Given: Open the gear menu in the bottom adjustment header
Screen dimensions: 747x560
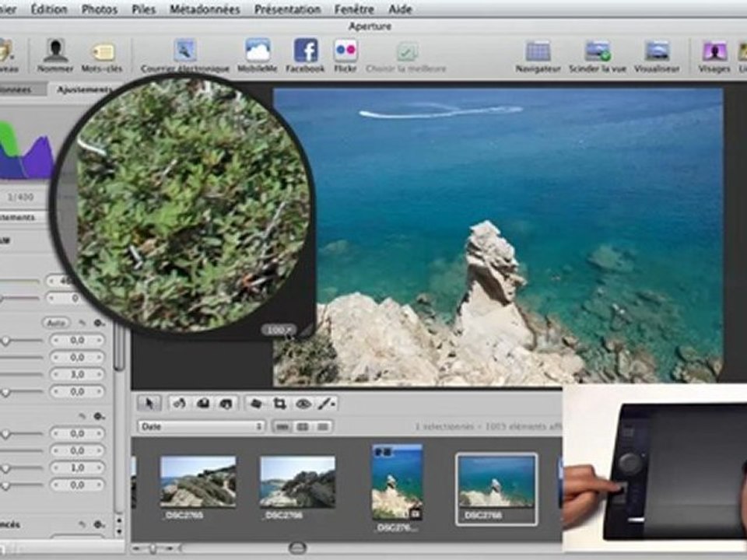Looking at the screenshot, I should pyautogui.click(x=99, y=524).
